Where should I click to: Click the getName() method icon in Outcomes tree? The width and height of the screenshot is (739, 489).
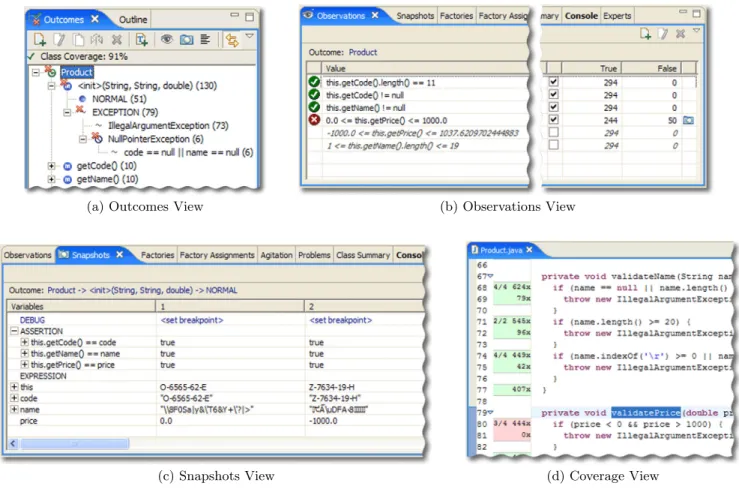pos(67,179)
